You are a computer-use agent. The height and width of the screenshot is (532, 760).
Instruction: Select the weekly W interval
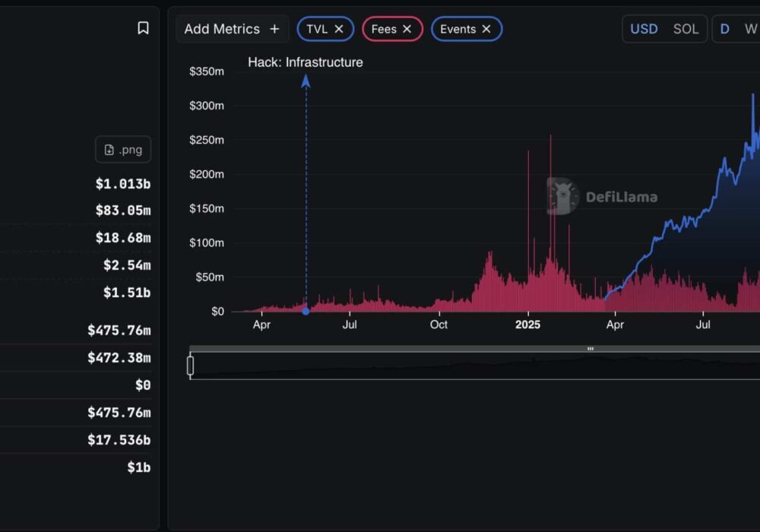750,29
